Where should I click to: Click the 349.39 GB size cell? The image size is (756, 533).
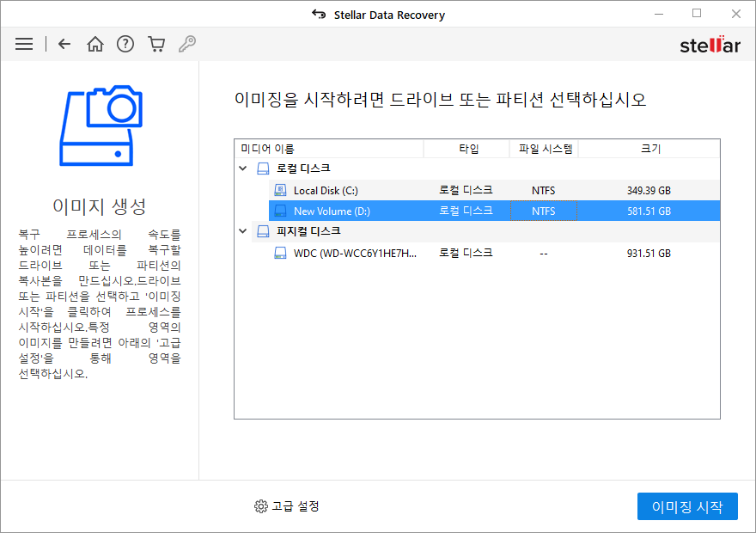point(649,191)
